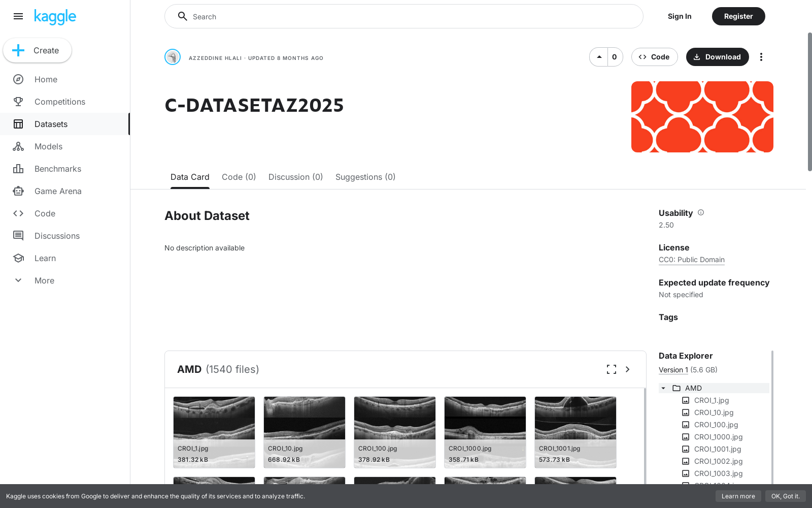This screenshot has width=812, height=508.
Task: Open the CROI_10.jpg thumbnail
Action: pos(304,432)
